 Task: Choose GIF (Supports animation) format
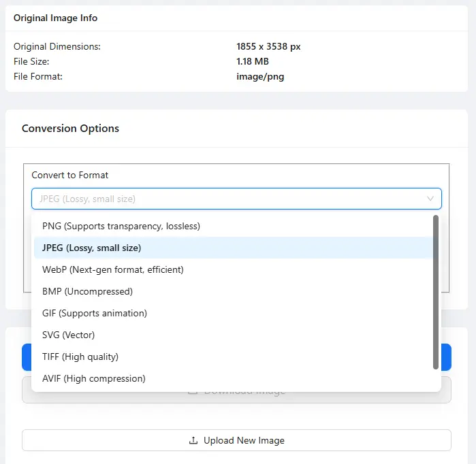[95, 313]
